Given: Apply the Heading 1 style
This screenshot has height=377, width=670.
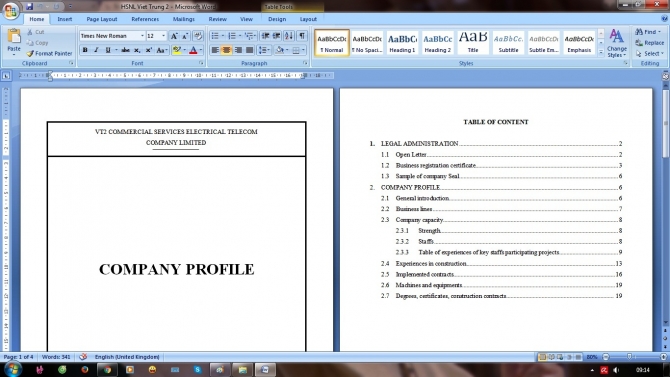Looking at the screenshot, I should pyautogui.click(x=402, y=42).
